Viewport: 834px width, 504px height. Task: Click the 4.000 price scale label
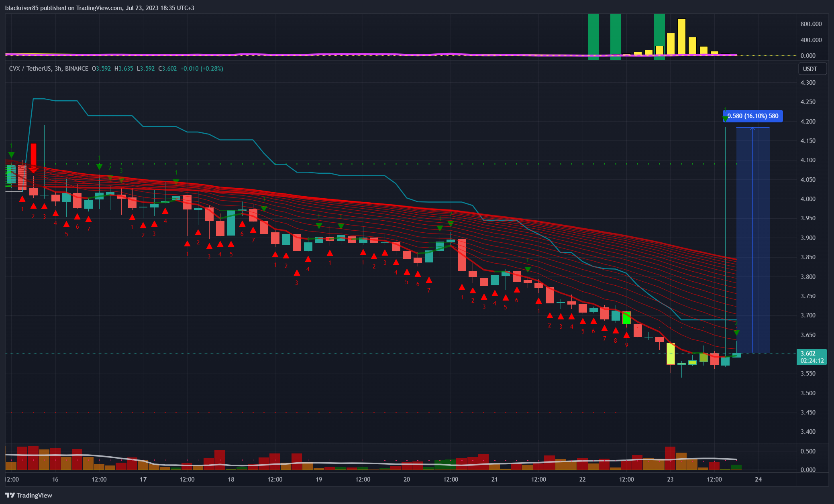point(808,199)
